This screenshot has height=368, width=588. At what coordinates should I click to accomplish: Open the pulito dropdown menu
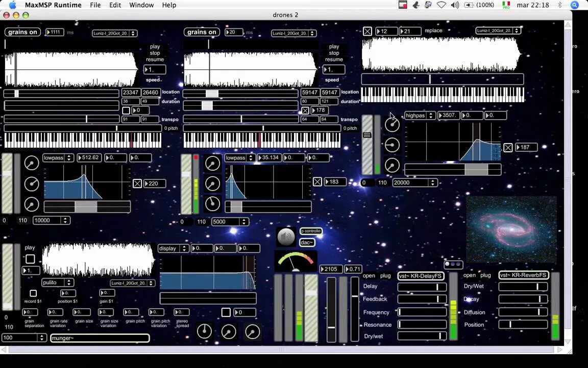(x=57, y=282)
